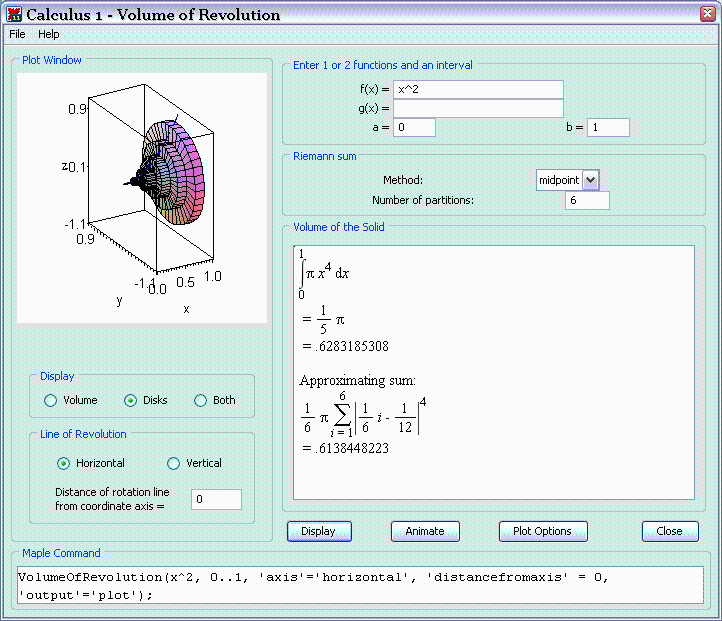The image size is (722, 621).
Task: Click the empty g(x) input field
Action: (478, 108)
